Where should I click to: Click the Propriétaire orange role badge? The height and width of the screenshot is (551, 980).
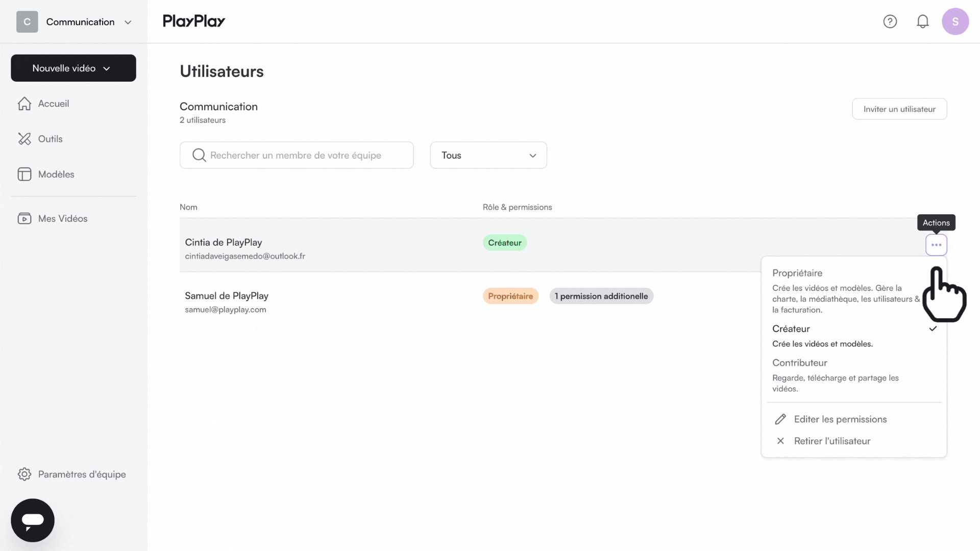[x=510, y=296]
